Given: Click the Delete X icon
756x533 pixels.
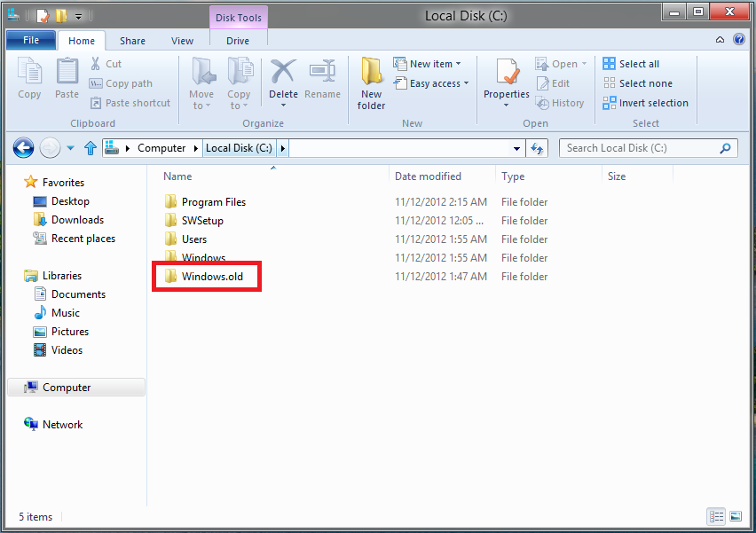Looking at the screenshot, I should pos(283,71).
